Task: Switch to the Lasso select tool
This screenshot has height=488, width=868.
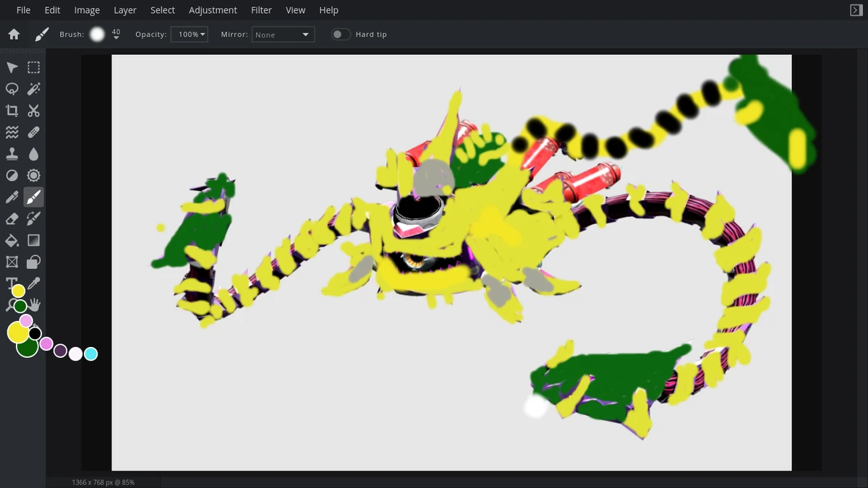Action: 11,88
